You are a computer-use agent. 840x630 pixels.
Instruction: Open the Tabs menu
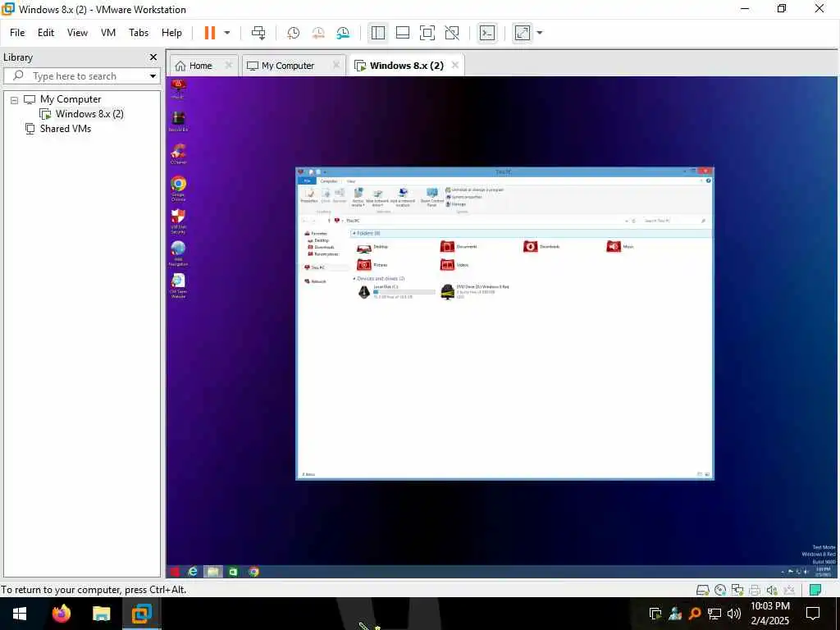pos(139,33)
